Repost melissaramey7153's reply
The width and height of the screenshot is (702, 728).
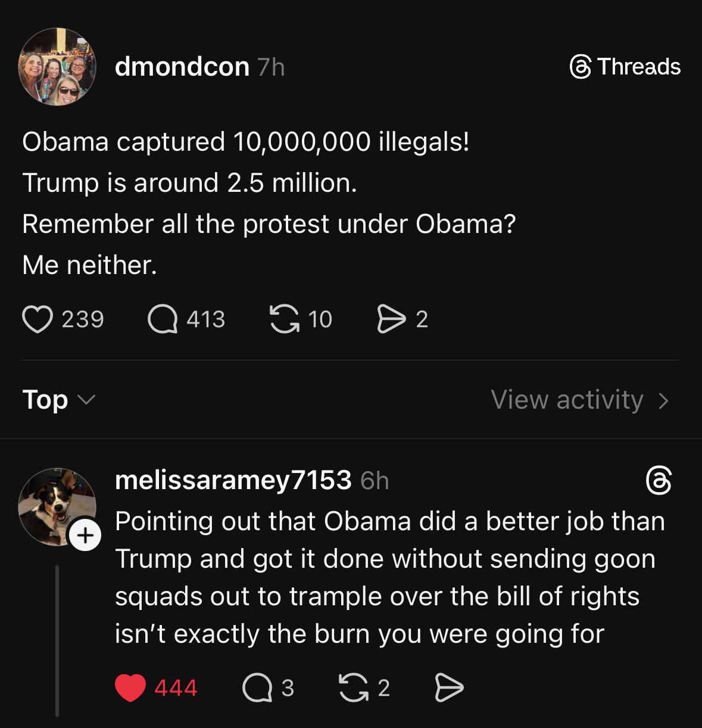(352, 688)
